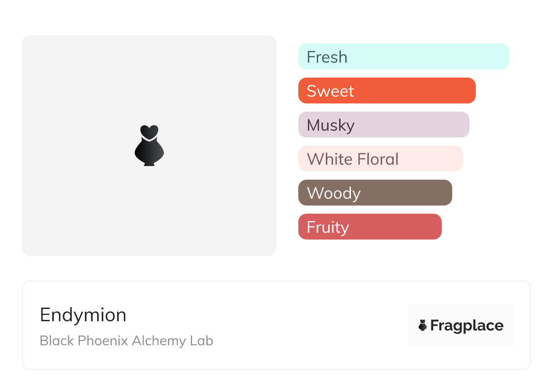Click the perfume bottle placeholder icon
553x392 pixels.
point(149,145)
